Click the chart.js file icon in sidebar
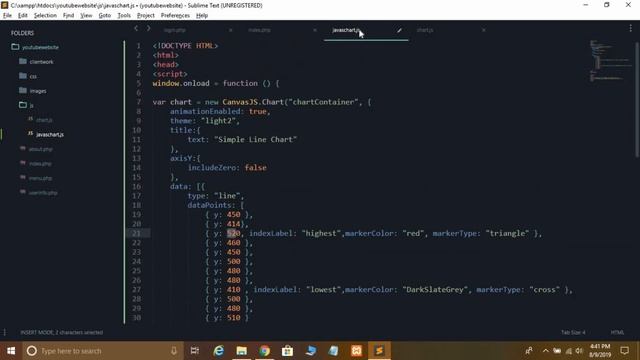640x360 pixels. 31,119
